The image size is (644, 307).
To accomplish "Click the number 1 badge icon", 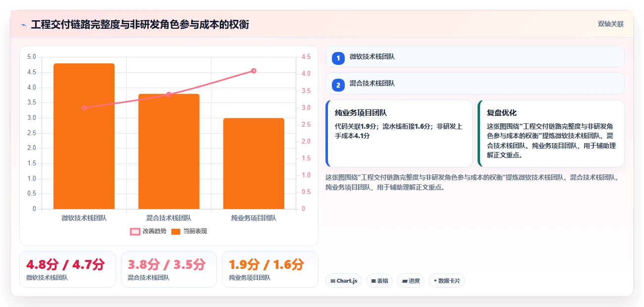I will click(338, 58).
